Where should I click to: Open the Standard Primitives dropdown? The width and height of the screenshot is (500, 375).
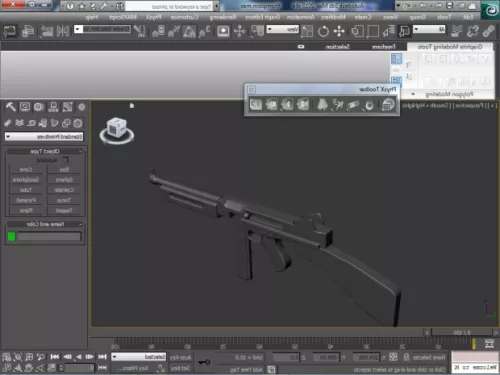click(44, 137)
